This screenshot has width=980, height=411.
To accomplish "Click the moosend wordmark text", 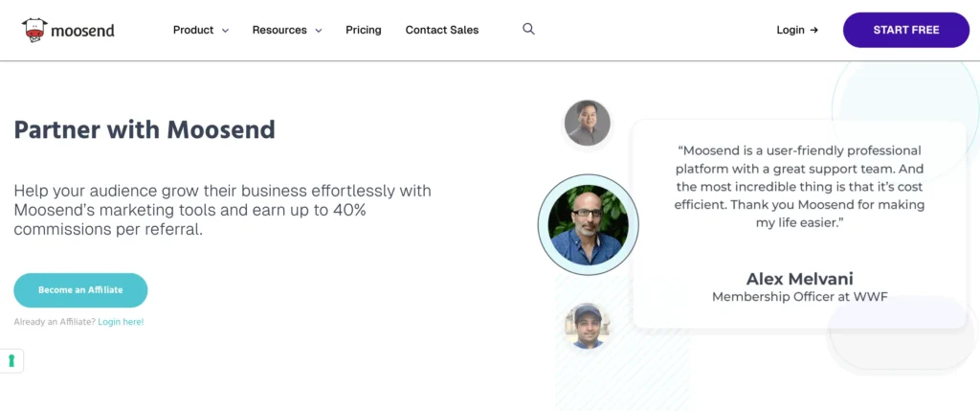I will pyautogui.click(x=83, y=31).
